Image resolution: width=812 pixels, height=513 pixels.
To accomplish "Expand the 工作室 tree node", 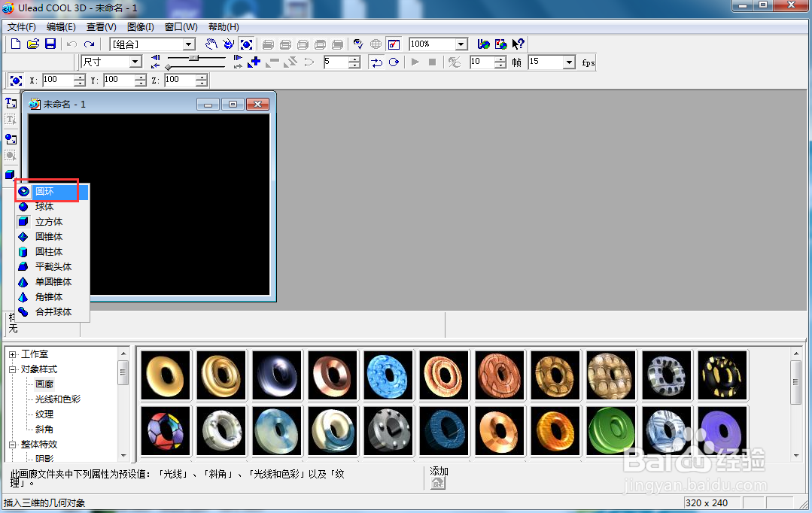I will [x=13, y=354].
